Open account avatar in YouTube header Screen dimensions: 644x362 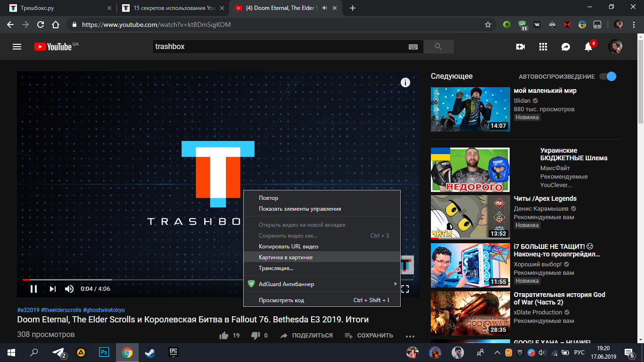click(615, 47)
